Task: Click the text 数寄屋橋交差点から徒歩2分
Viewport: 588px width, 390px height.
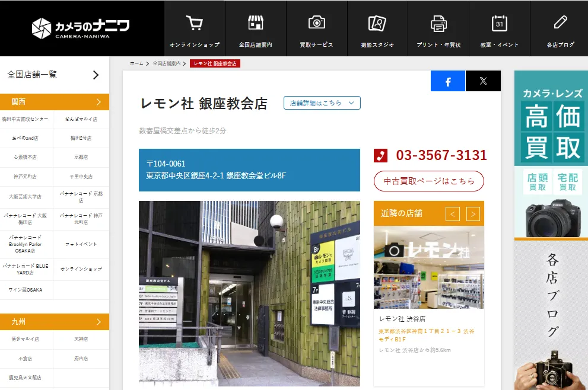Action: click(183, 131)
